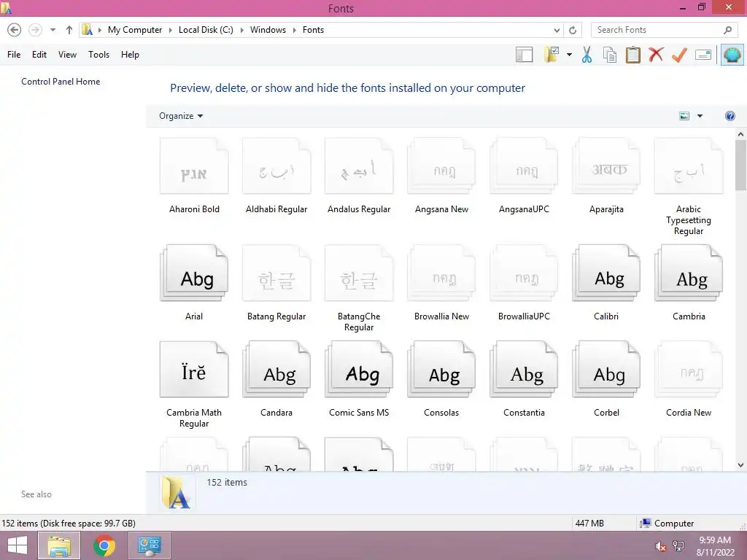747x560 pixels.
Task: Open the folder options dropdown arrow
Action: coord(569,55)
